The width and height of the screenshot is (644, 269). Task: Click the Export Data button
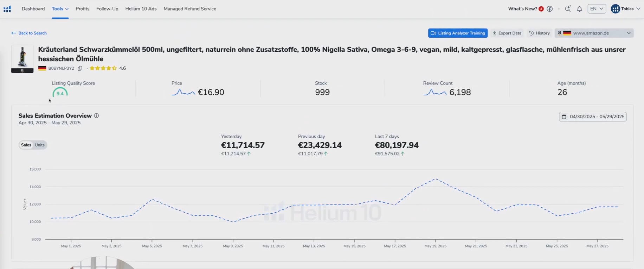tap(507, 33)
